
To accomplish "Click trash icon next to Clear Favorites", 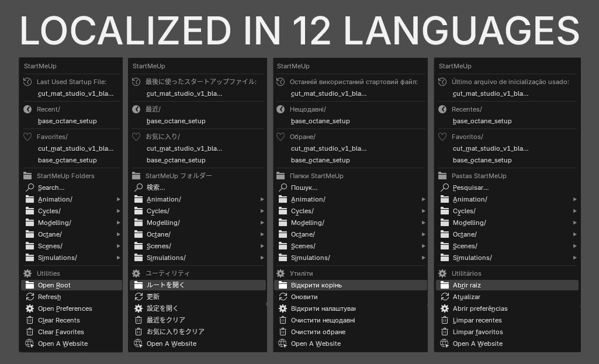I will [30, 332].
